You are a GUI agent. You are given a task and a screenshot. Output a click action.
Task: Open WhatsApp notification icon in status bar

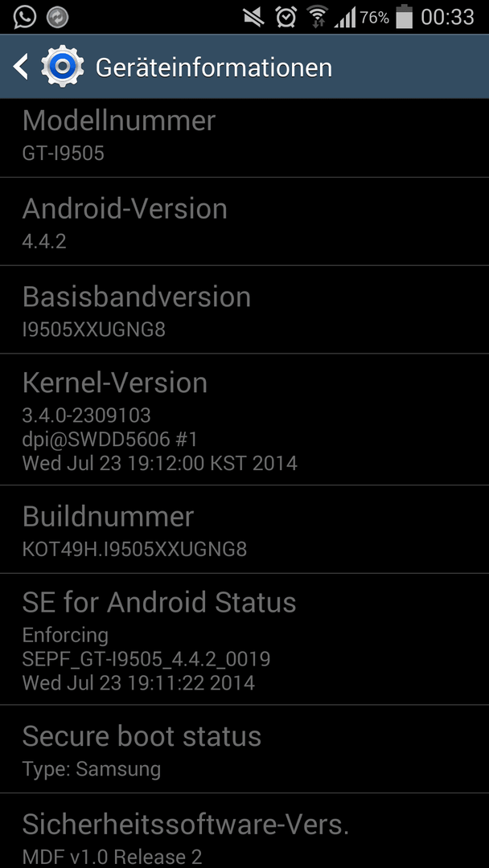[x=25, y=17]
